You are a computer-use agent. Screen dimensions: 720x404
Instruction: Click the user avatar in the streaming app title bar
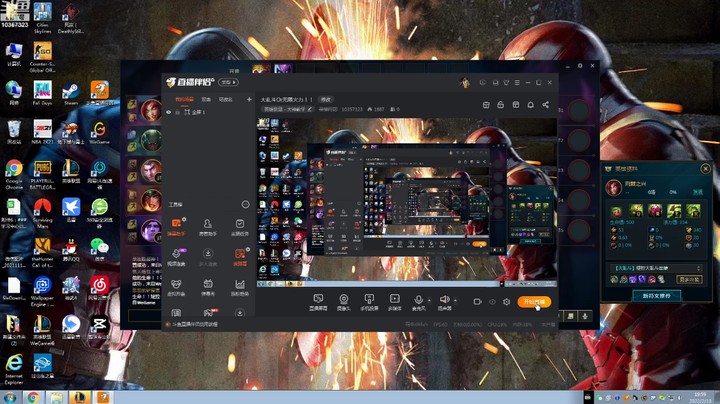click(x=465, y=83)
